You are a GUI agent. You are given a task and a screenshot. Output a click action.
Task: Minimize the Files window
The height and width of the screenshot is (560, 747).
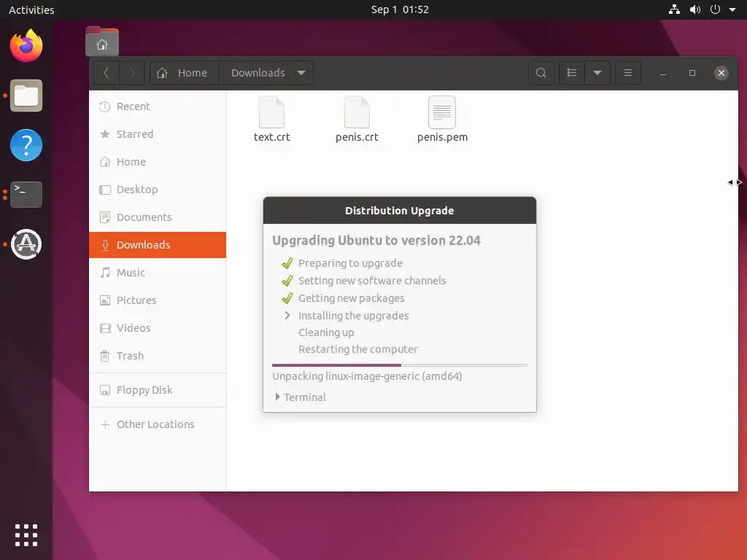coord(663,74)
